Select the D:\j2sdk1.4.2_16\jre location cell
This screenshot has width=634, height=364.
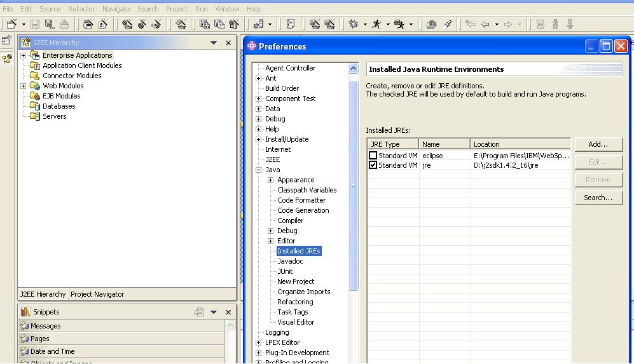(x=521, y=165)
